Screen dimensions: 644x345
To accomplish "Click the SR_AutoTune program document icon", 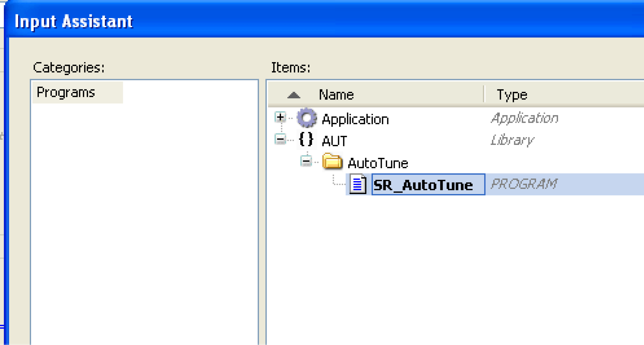I will 358,184.
